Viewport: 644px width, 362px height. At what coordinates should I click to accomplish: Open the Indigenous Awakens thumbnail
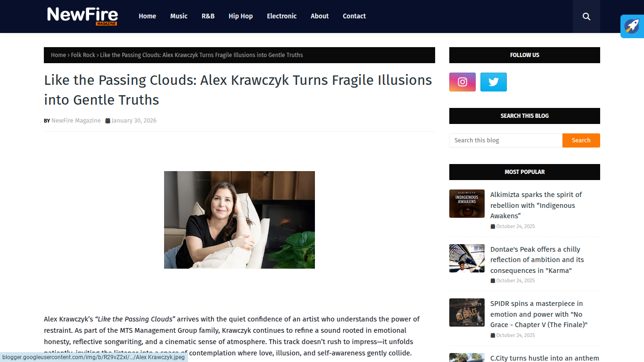[467, 204]
